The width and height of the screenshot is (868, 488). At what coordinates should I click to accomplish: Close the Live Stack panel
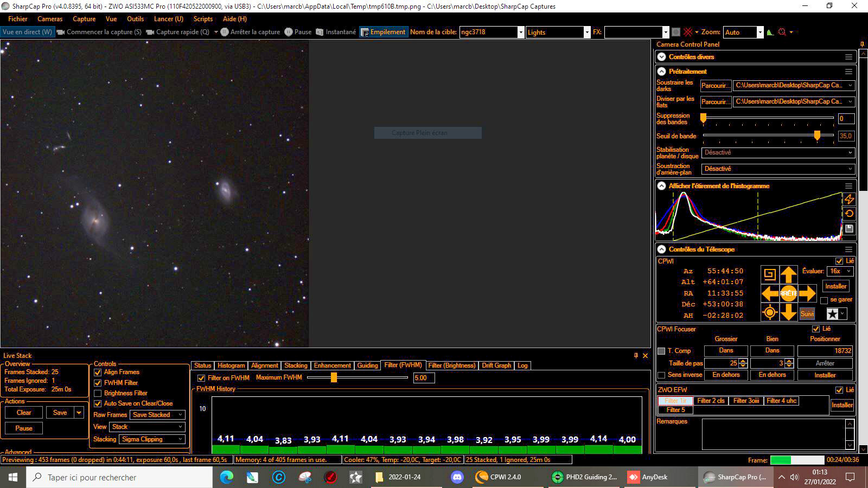pyautogui.click(x=645, y=356)
